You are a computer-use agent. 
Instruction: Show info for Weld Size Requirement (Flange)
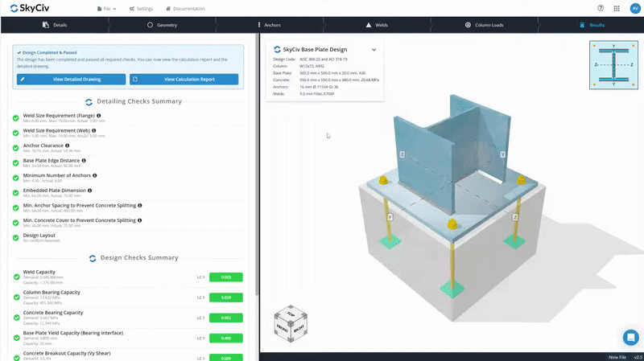(98, 116)
